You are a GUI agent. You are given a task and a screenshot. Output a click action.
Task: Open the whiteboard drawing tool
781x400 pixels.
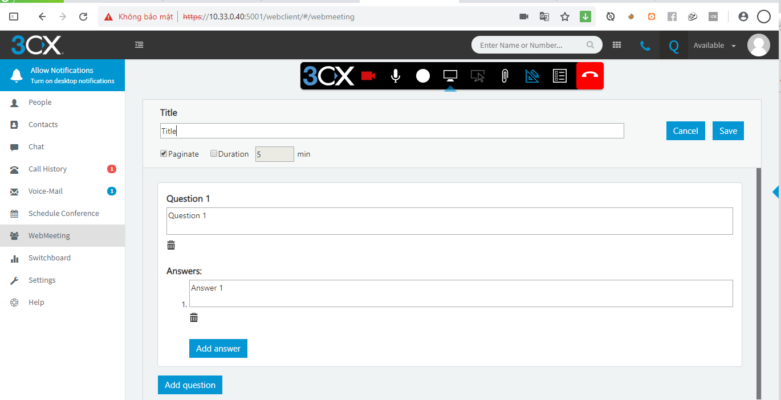(x=532, y=76)
